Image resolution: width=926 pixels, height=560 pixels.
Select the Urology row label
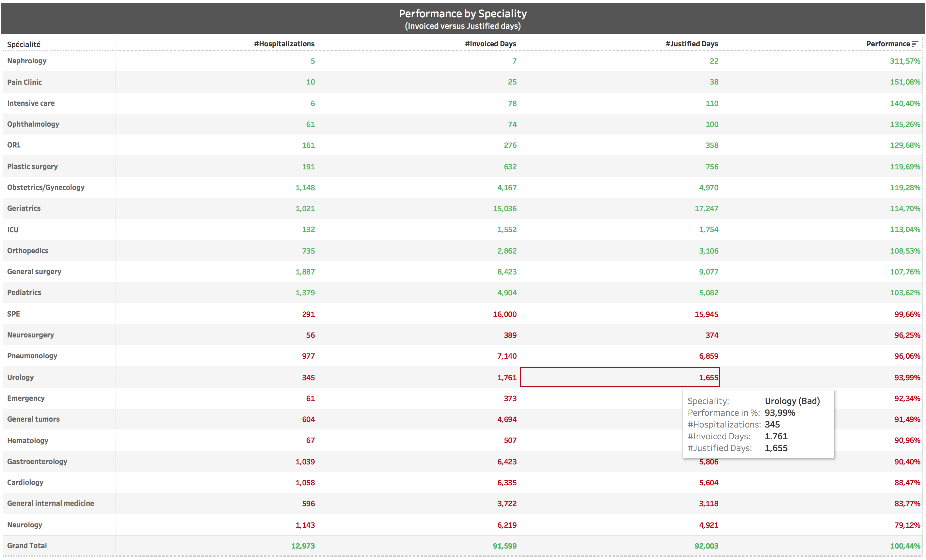[20, 377]
